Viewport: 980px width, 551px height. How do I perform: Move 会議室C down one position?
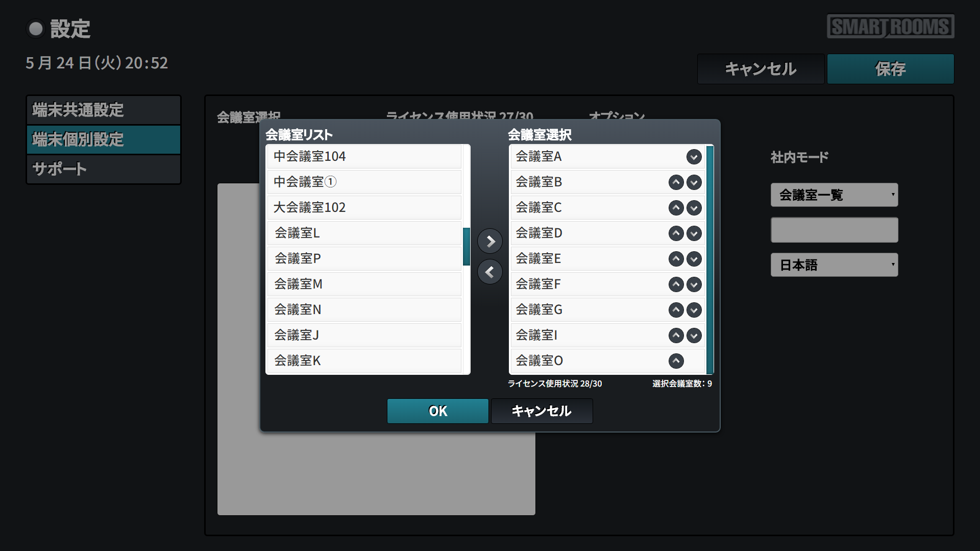pos(694,208)
